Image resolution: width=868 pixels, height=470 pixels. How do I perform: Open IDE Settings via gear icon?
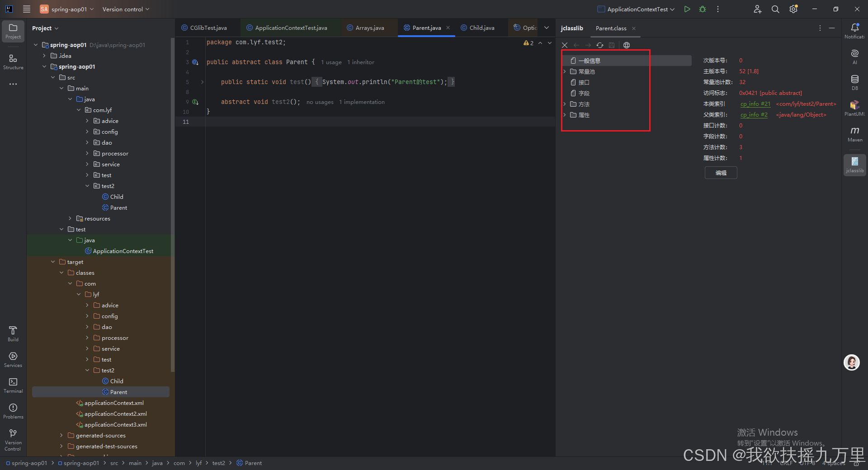pos(793,9)
